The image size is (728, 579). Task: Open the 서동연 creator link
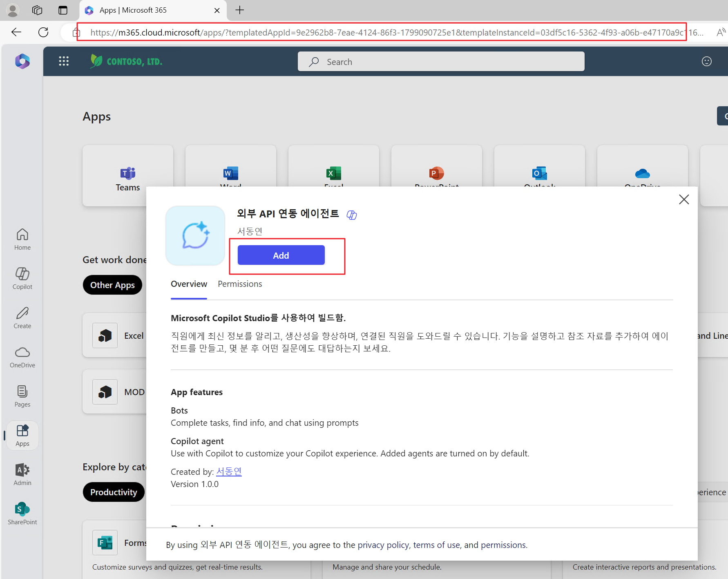point(229,472)
